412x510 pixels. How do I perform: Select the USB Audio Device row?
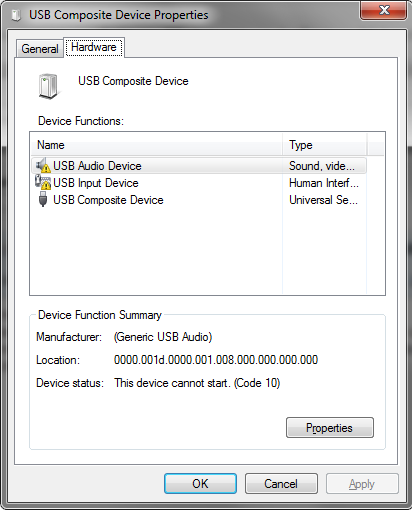point(199,166)
